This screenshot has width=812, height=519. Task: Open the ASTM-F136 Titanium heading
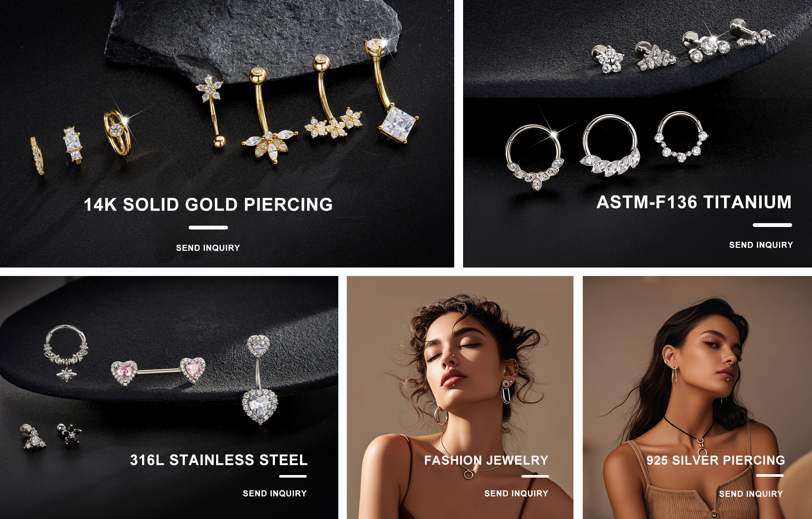pos(694,202)
